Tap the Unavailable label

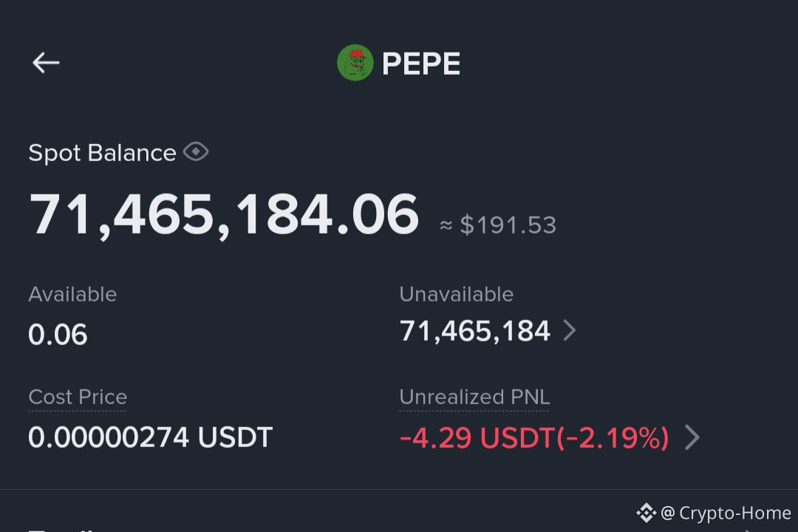point(457,294)
